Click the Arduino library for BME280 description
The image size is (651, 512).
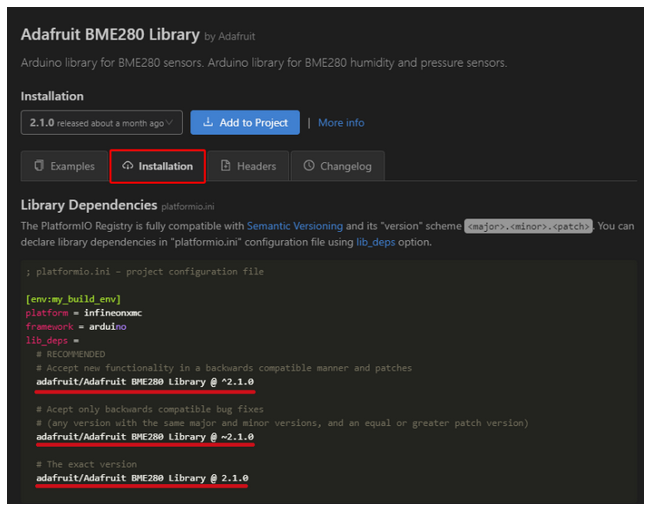264,63
